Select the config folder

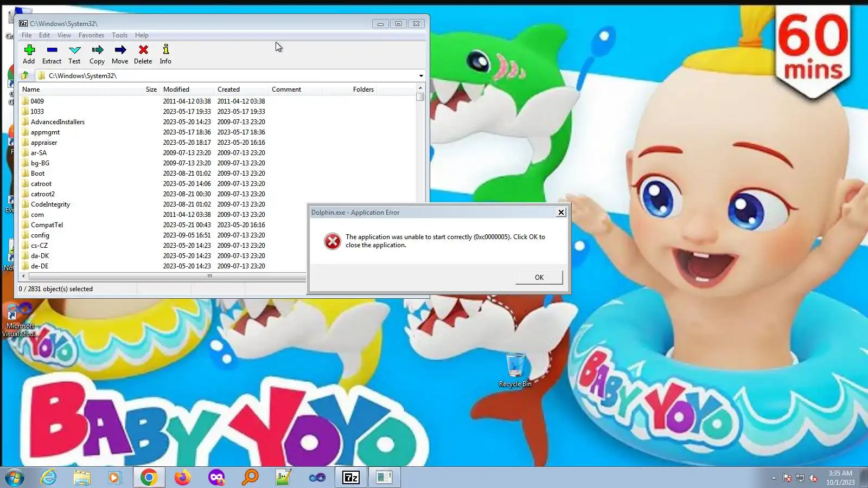tap(40, 235)
